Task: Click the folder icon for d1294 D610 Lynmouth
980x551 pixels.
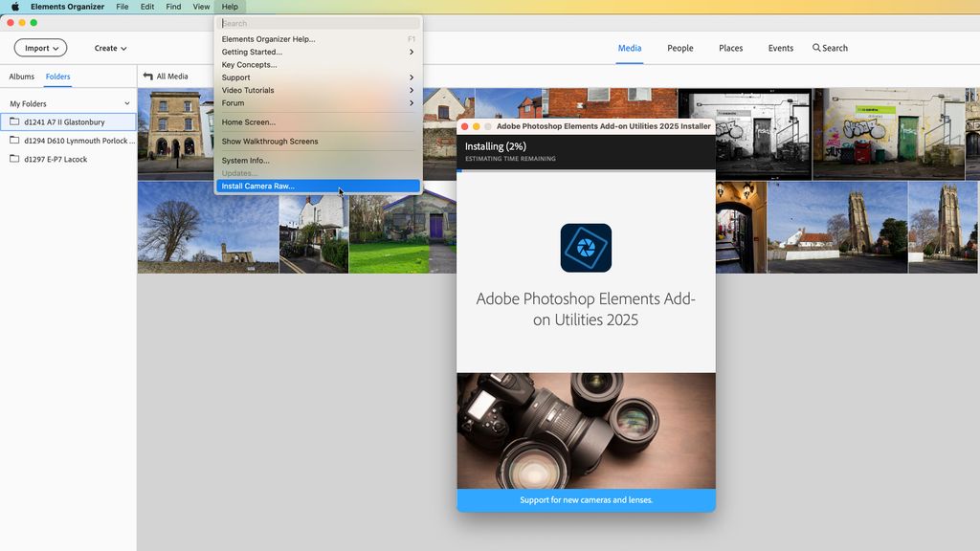Action: pos(14,141)
